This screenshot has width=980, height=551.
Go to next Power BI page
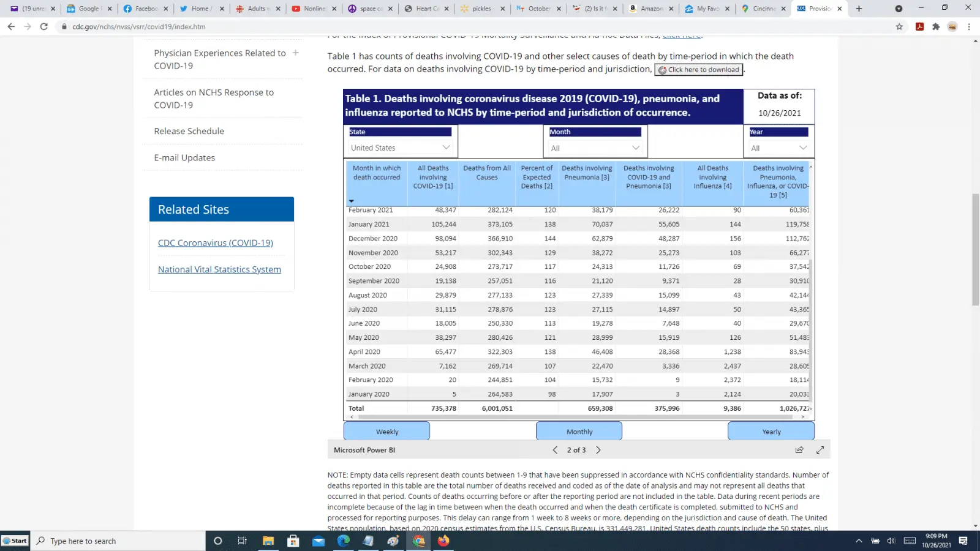pyautogui.click(x=598, y=450)
